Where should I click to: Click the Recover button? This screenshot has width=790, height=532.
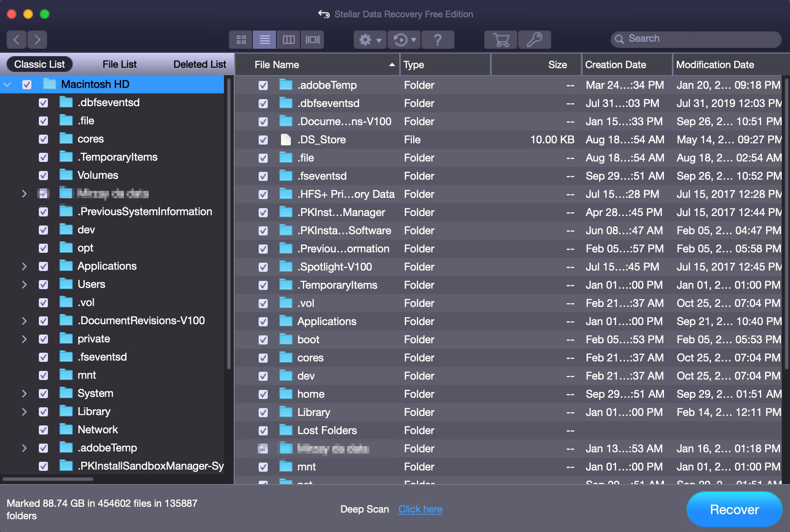(x=734, y=509)
